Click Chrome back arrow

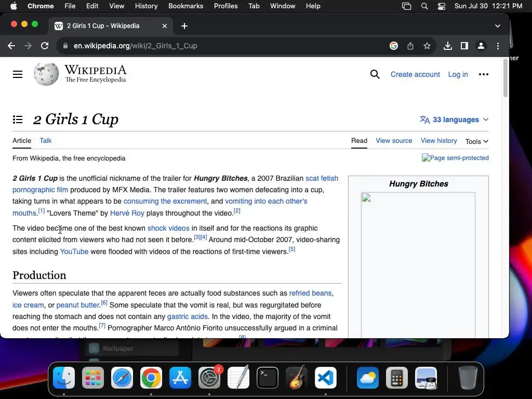coord(11,46)
